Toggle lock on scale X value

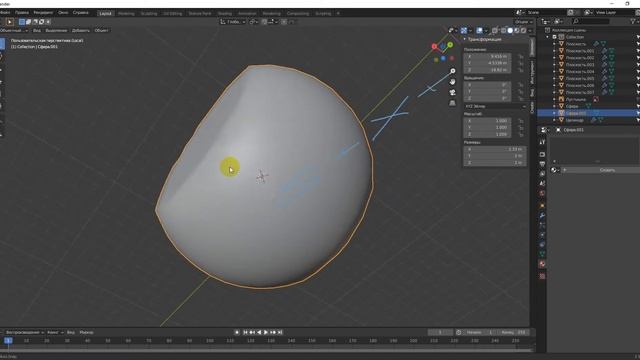[x=521, y=121]
